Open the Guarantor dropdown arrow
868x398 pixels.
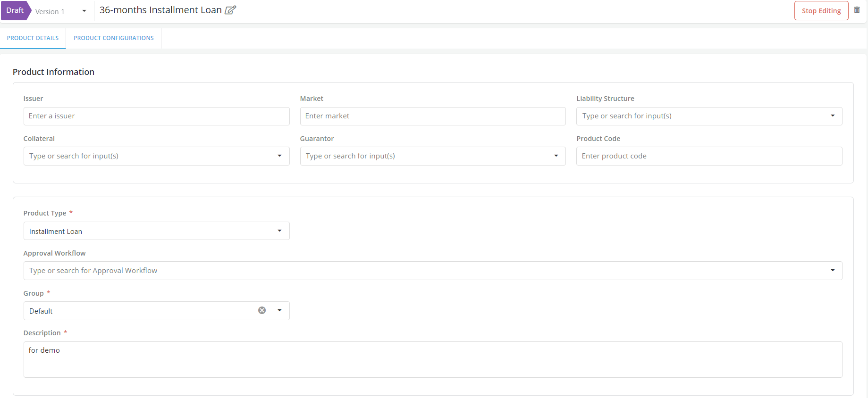pos(556,156)
